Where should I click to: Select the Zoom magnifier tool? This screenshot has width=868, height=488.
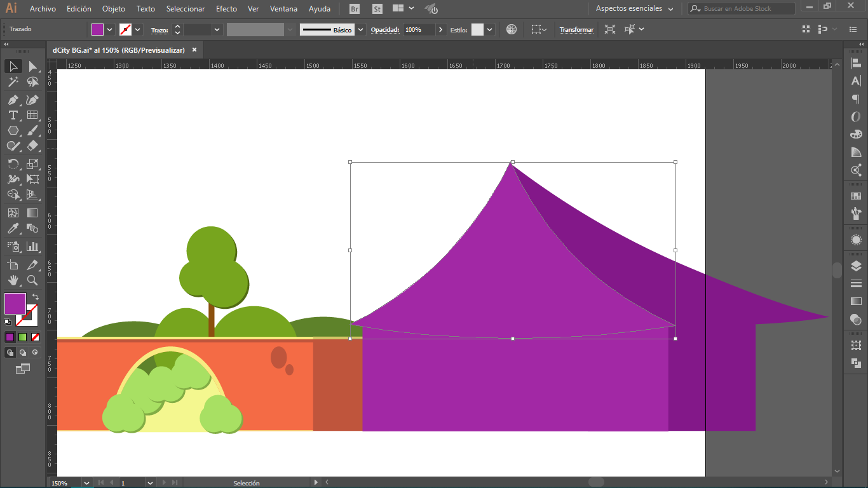click(x=32, y=280)
